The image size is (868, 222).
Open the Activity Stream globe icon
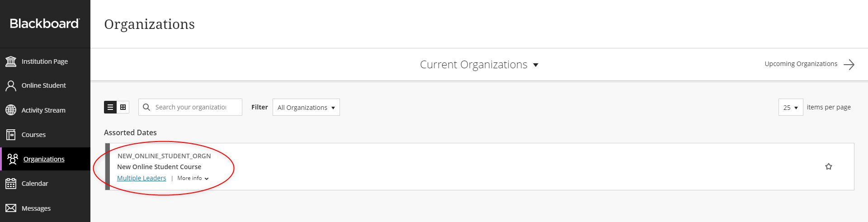(x=11, y=110)
